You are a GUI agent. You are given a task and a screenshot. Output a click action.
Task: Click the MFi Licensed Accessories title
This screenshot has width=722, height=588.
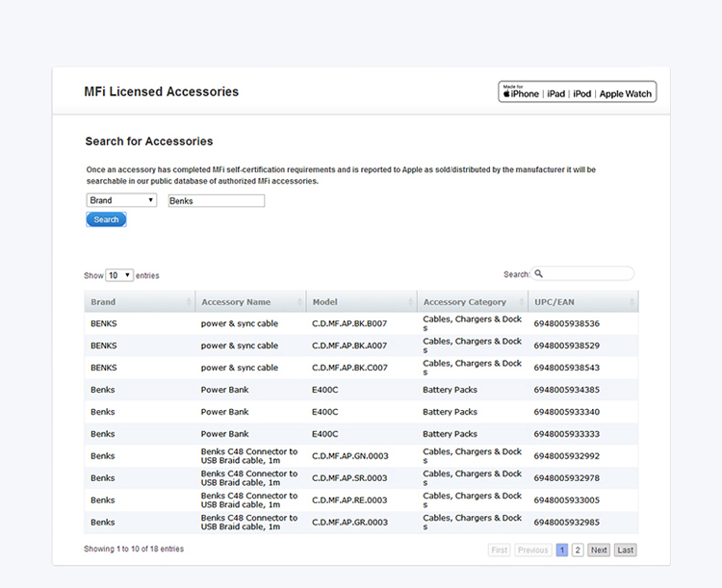click(x=161, y=91)
